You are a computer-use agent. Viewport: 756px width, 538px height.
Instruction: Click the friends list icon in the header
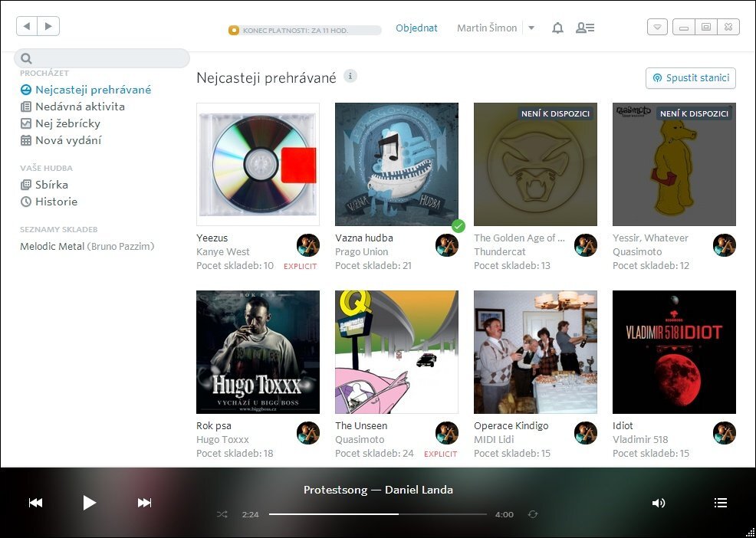586,28
